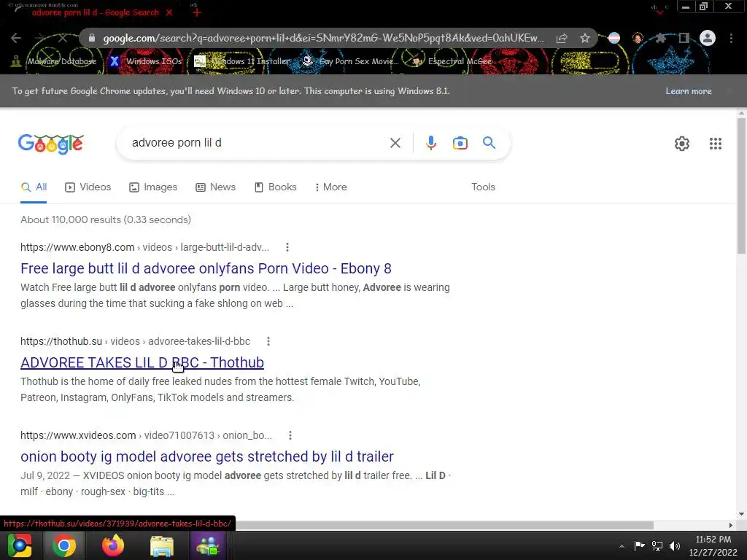
Task: Expand the More search categories menu
Action: click(330, 187)
